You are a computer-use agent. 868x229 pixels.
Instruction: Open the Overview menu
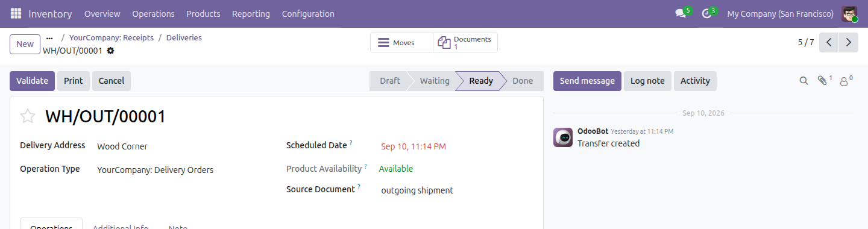[x=102, y=13]
